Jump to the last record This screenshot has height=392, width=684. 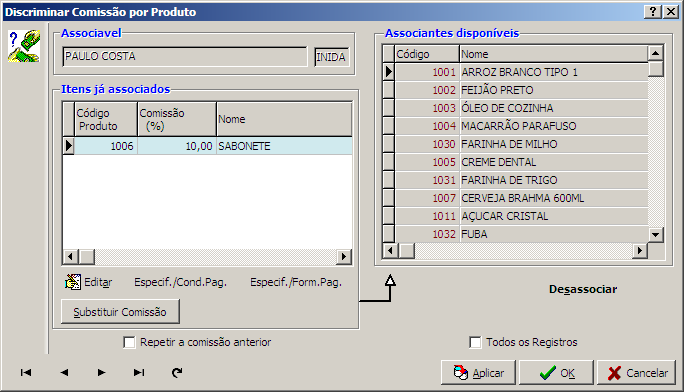[x=139, y=372]
